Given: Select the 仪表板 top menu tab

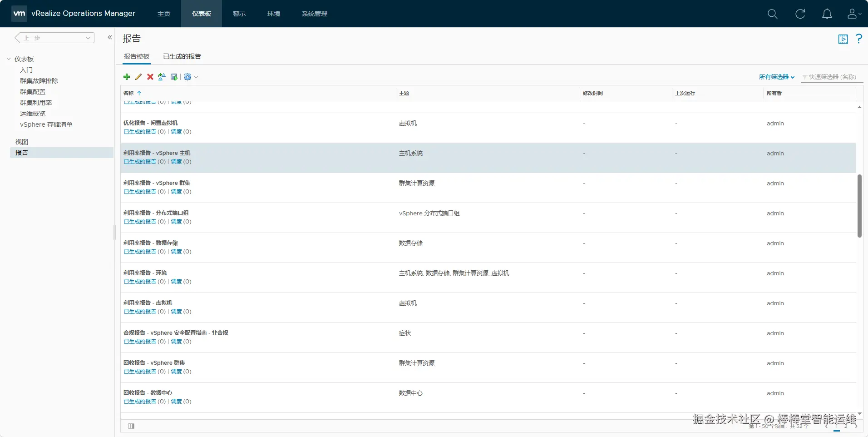Looking at the screenshot, I should click(202, 14).
